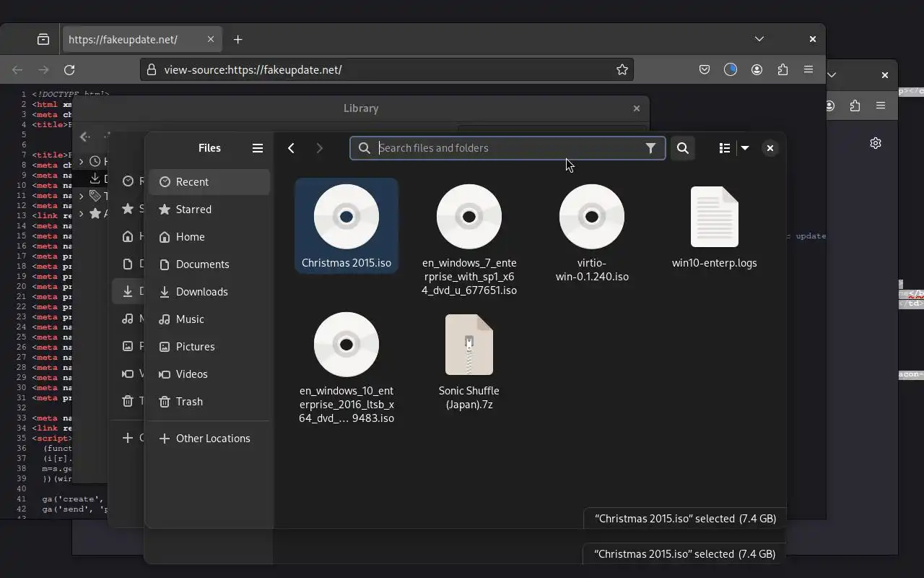Screen dimensions: 924x578
Task: Select the Windows 7 enterprise ISO disc icon
Action: (469, 217)
